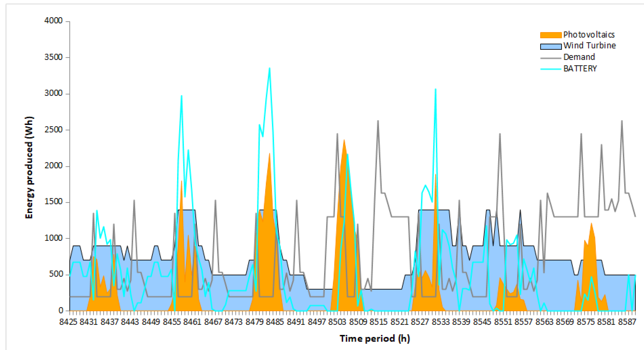Click the Time period (h) axis title

point(374,338)
